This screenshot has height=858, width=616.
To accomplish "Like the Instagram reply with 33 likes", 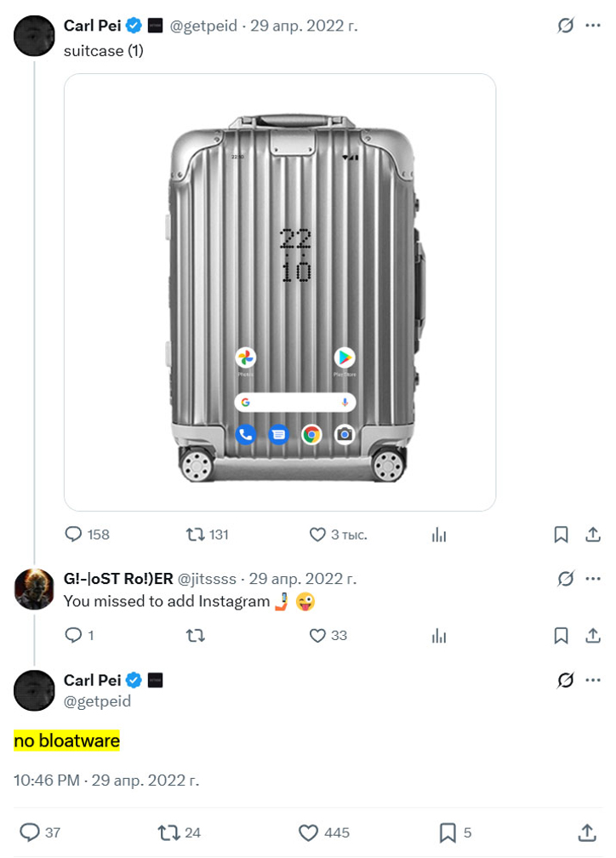I will pyautogui.click(x=317, y=635).
